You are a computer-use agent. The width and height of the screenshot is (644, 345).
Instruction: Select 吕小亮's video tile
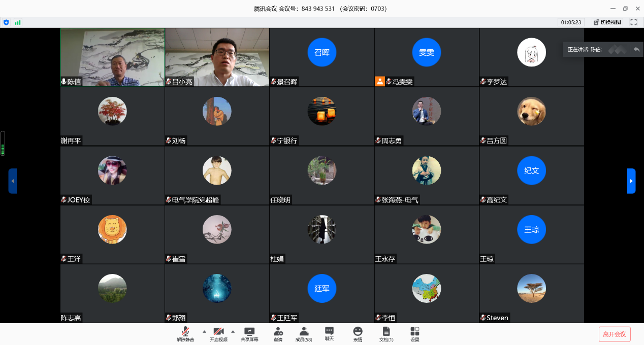(217, 57)
